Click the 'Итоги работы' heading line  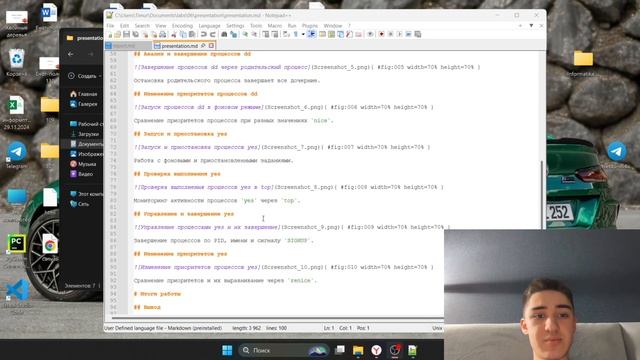coord(157,294)
